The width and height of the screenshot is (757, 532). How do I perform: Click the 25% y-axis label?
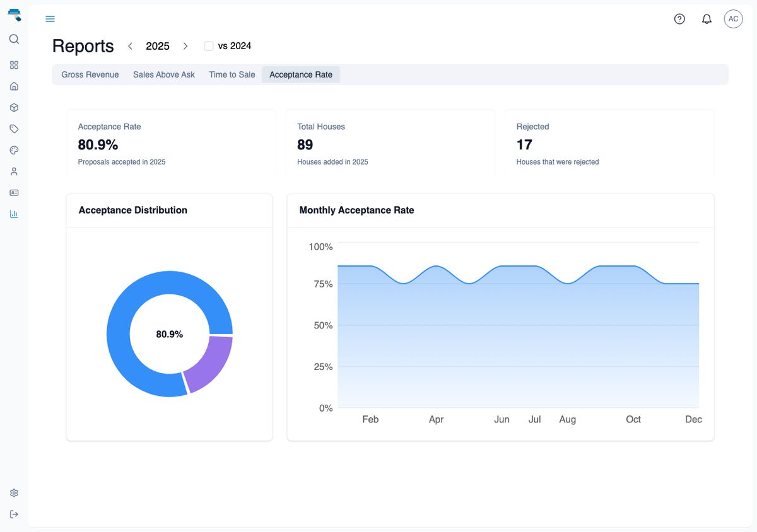point(323,366)
